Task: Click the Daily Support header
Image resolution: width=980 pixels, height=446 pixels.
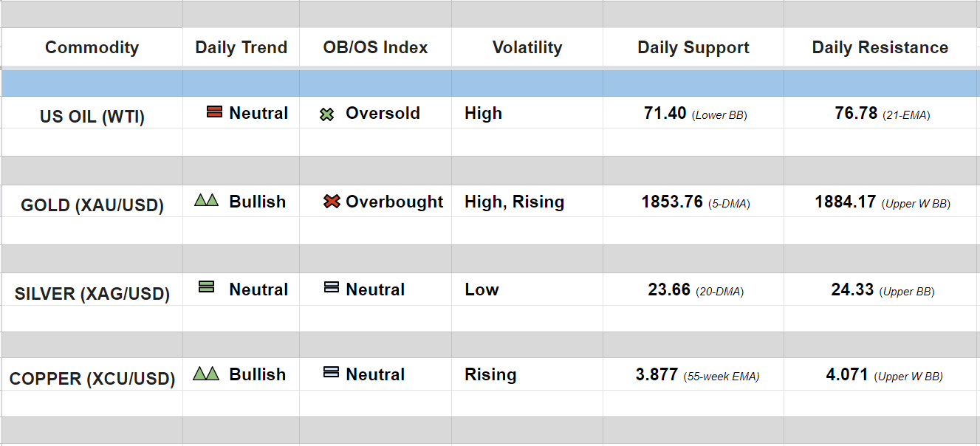Action: [693, 47]
